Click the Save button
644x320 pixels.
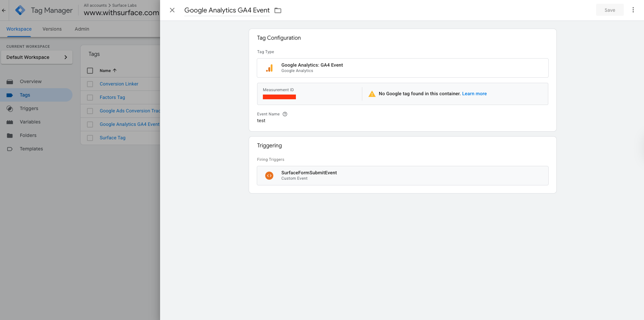pos(610,10)
